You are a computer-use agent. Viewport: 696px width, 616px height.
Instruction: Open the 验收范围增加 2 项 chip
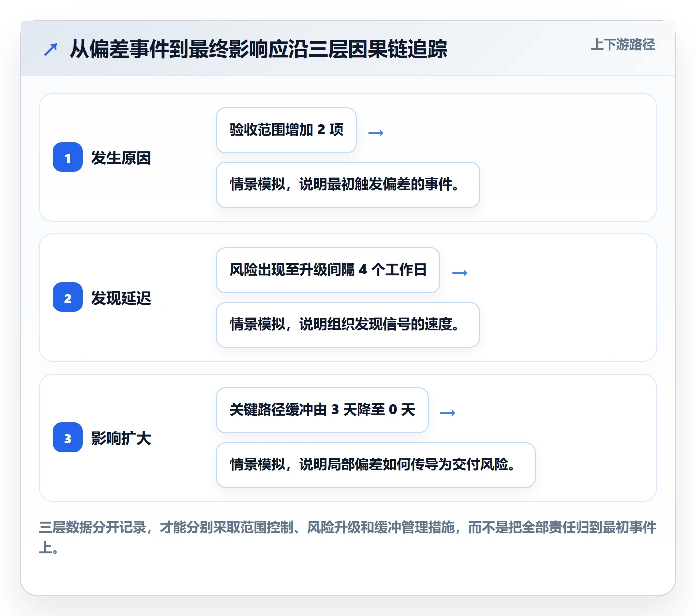(286, 130)
